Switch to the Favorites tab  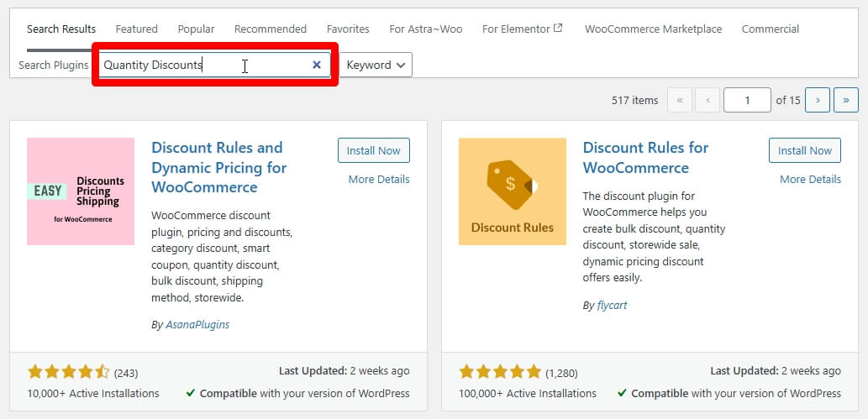click(348, 29)
